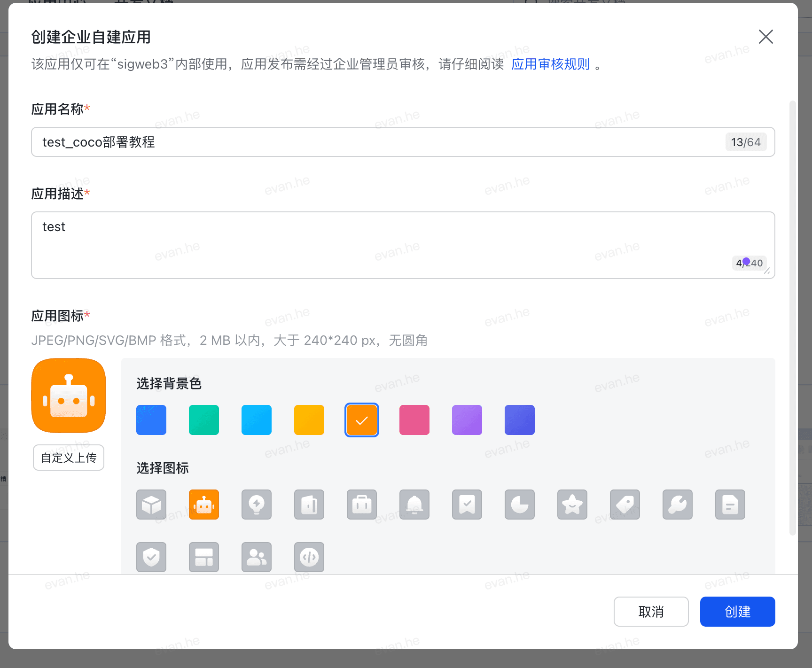Select the document icon
The image size is (812, 668).
click(730, 505)
